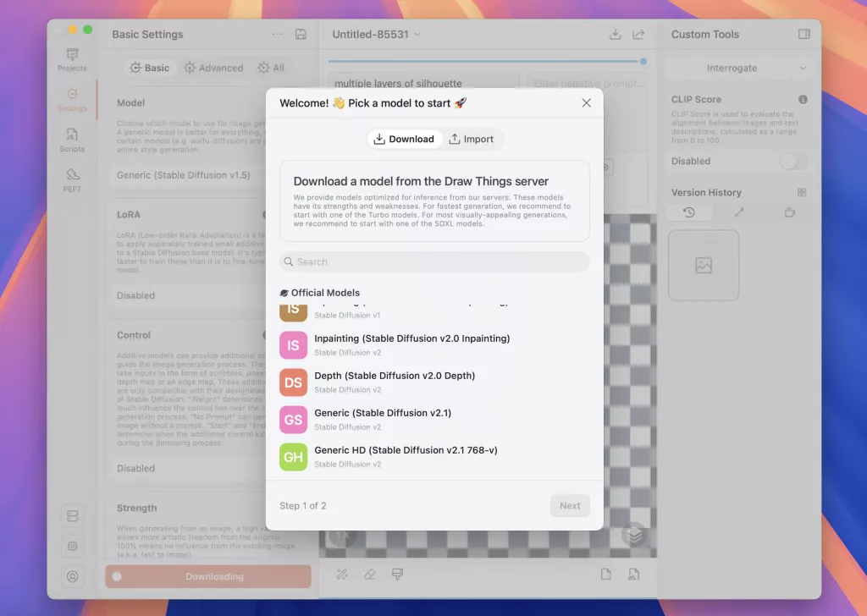
Task: Open the Projects sidebar panel
Action: [x=73, y=60]
